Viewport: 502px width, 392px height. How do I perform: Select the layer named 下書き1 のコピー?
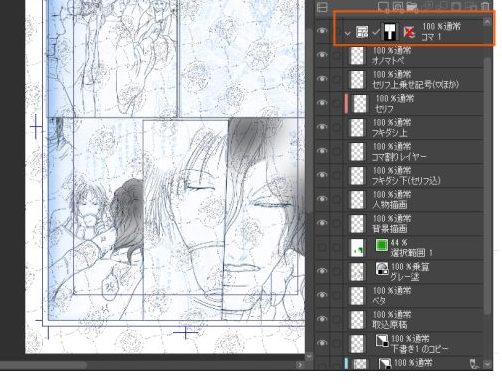point(419,349)
